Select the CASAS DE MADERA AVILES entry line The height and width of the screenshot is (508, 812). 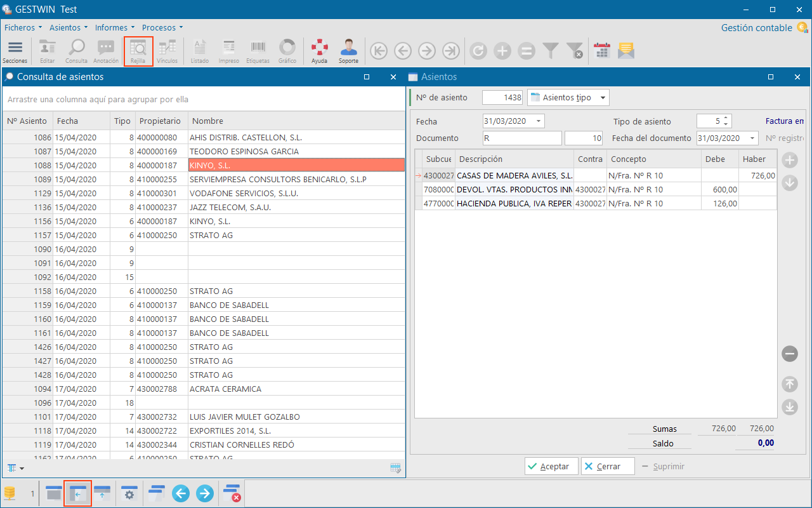click(596, 175)
